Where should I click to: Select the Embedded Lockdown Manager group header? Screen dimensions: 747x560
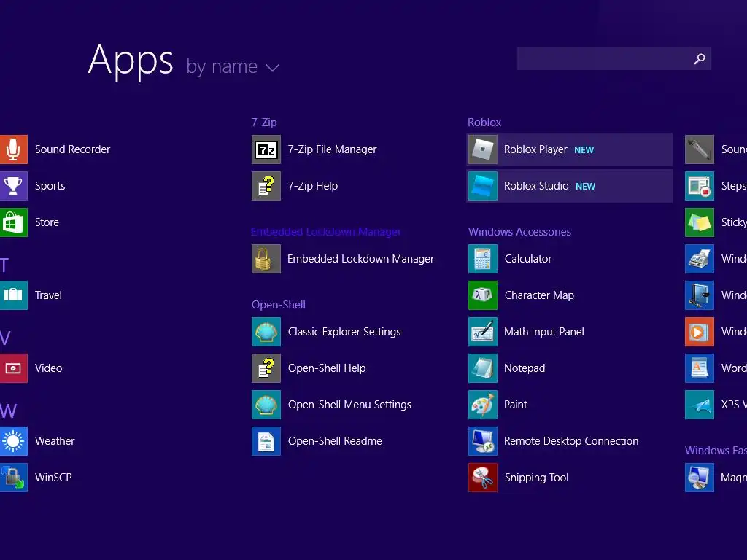coord(325,232)
